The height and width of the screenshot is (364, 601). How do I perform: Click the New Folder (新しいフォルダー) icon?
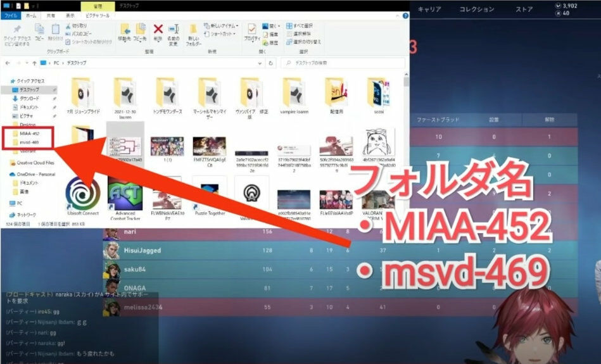click(x=193, y=32)
